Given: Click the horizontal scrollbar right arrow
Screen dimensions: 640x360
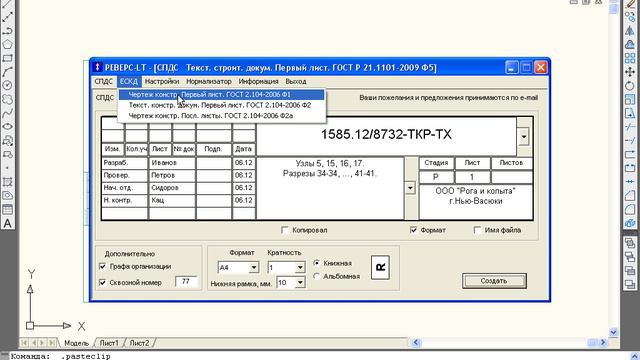Looking at the screenshot, I should click(x=603, y=343).
